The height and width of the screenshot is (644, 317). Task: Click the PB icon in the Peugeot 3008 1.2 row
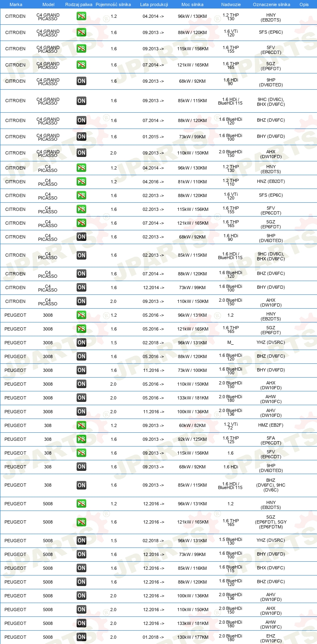[x=81, y=315]
